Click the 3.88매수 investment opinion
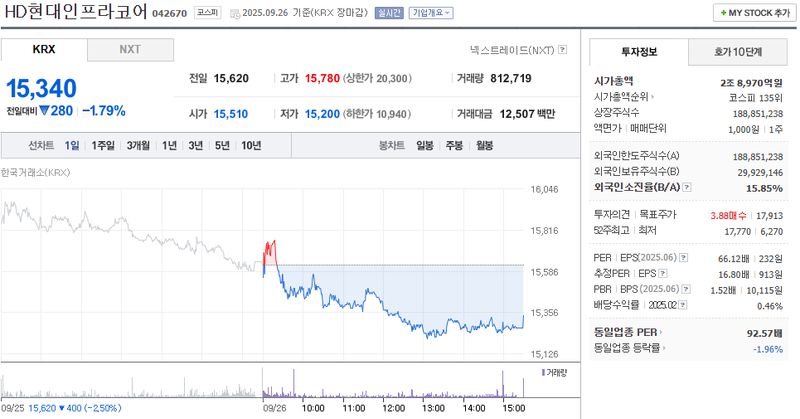This screenshot has height=419, width=800. coord(728,216)
